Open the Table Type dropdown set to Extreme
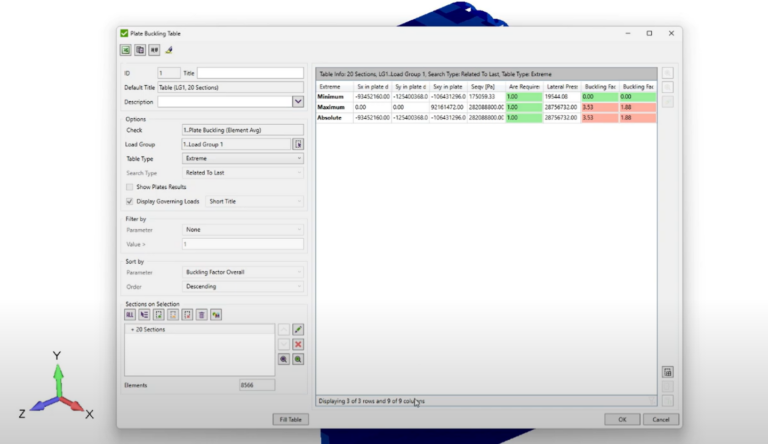Screen dimensions: 768x444 click(x=242, y=158)
